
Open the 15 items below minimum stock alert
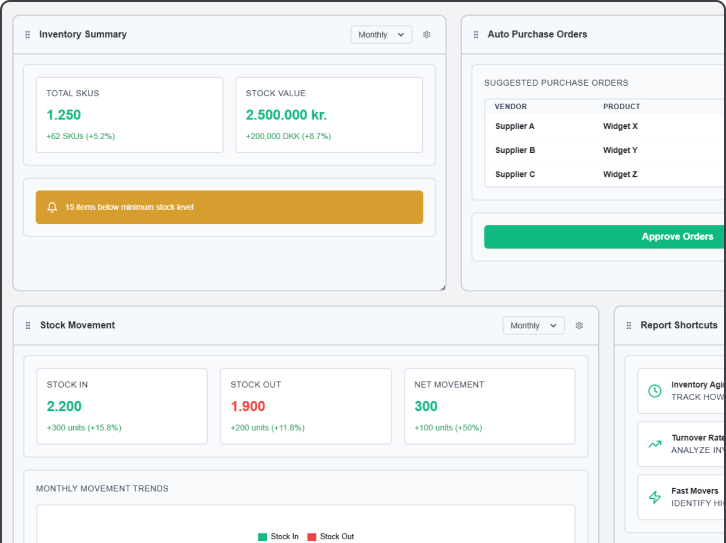tap(229, 207)
